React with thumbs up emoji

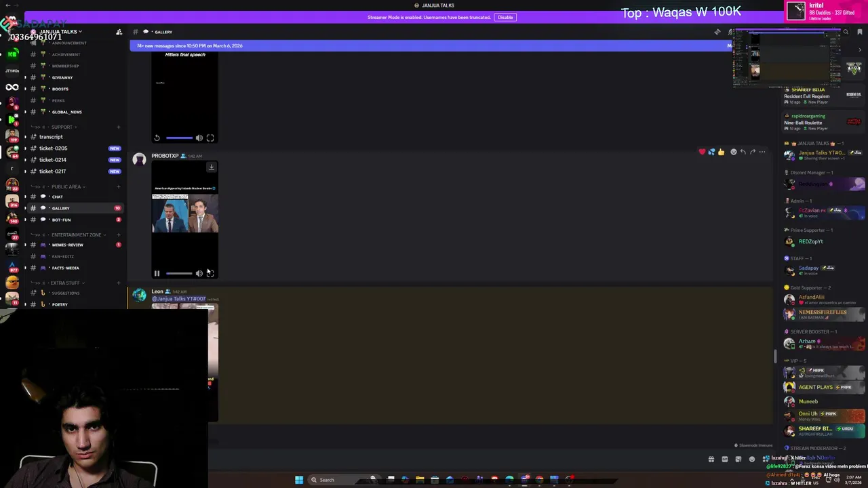pos(721,152)
